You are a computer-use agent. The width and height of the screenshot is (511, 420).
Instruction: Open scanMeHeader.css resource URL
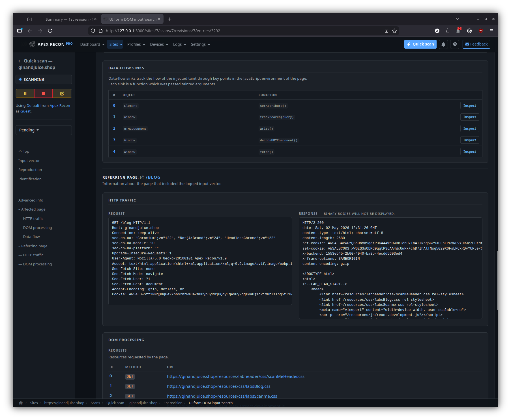236,376
